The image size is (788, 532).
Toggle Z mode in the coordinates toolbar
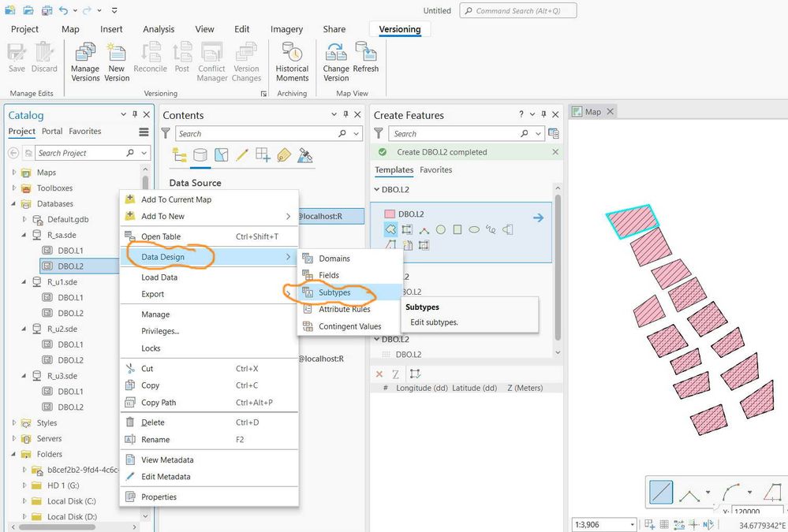[x=396, y=374]
